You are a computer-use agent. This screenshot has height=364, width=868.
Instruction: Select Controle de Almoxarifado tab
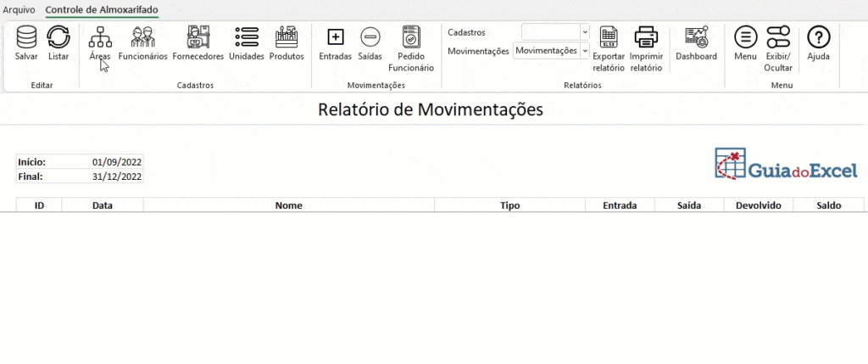[x=102, y=9]
